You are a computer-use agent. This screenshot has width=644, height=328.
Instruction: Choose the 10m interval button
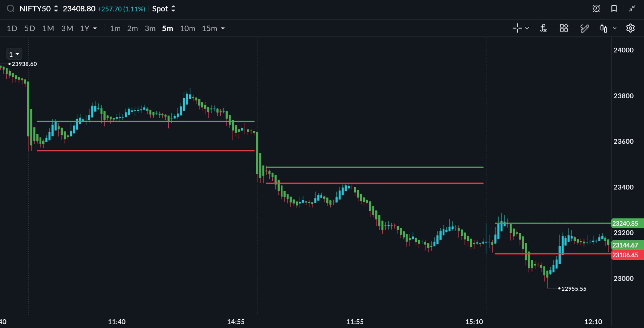click(188, 29)
